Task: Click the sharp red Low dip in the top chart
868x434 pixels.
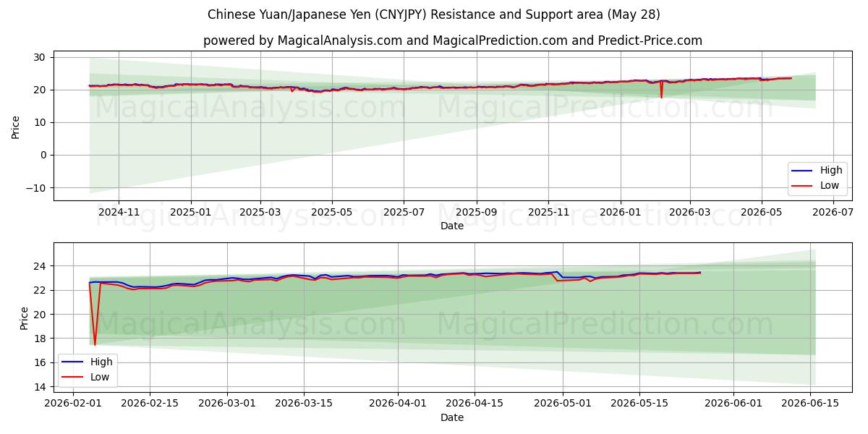Action: pyautogui.click(x=661, y=91)
